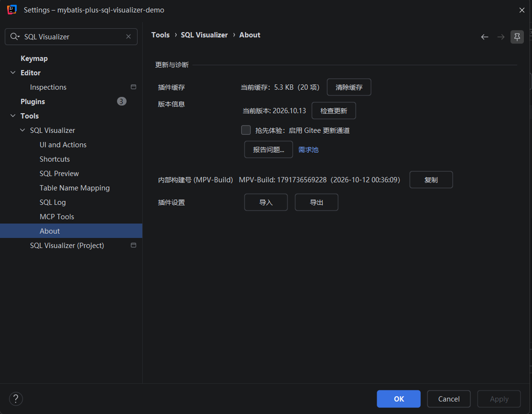Click the 版本信息 label
Screen dimensions: 532x414
pyautogui.click(x=171, y=104)
